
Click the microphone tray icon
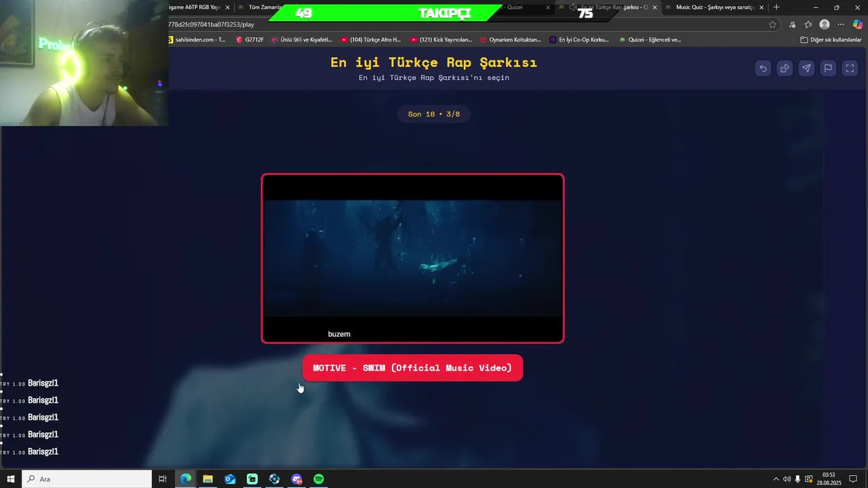797,479
